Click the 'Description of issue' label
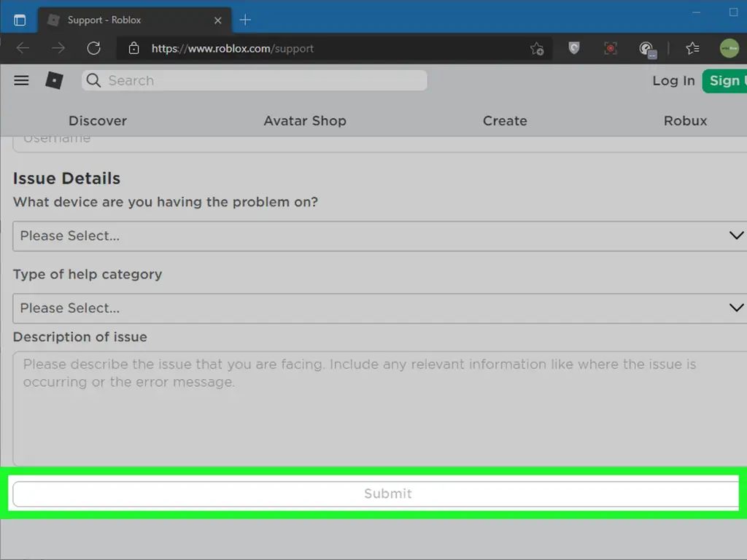 [80, 337]
